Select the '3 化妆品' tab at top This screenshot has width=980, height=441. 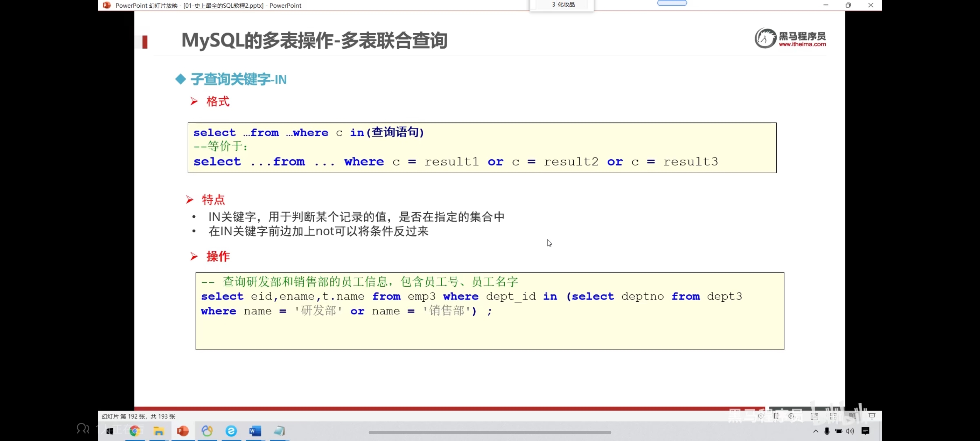(x=563, y=5)
